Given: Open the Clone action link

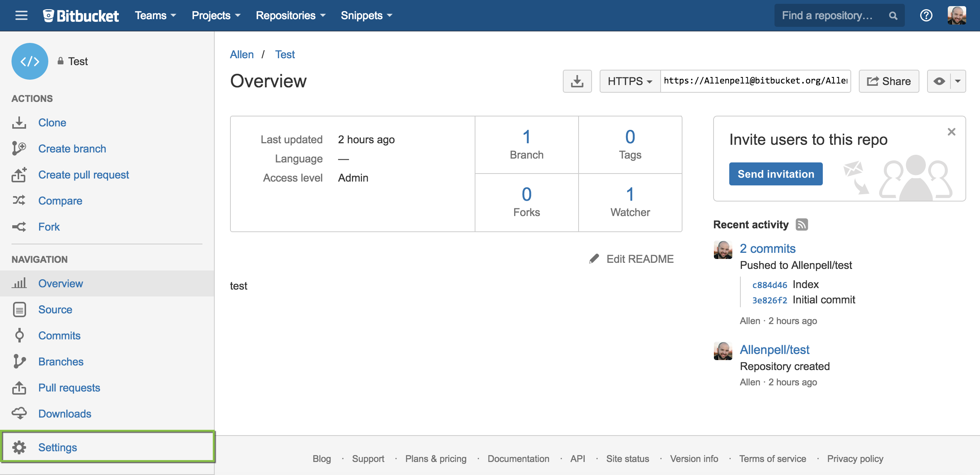Looking at the screenshot, I should point(52,123).
